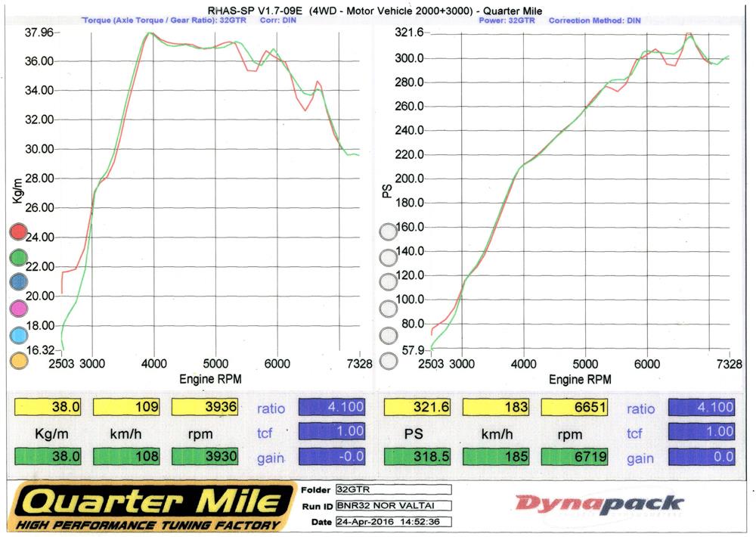Click the power panel tcf 1.00 field

click(x=702, y=432)
